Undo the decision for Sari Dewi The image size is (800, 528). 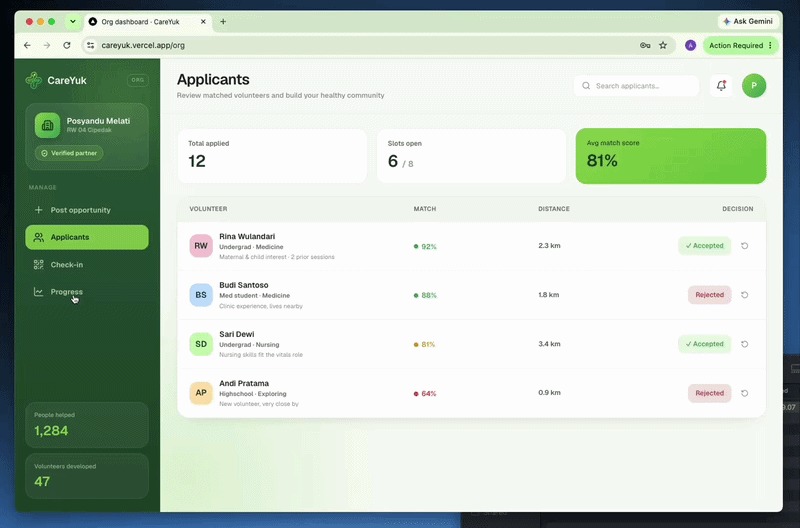click(x=744, y=344)
